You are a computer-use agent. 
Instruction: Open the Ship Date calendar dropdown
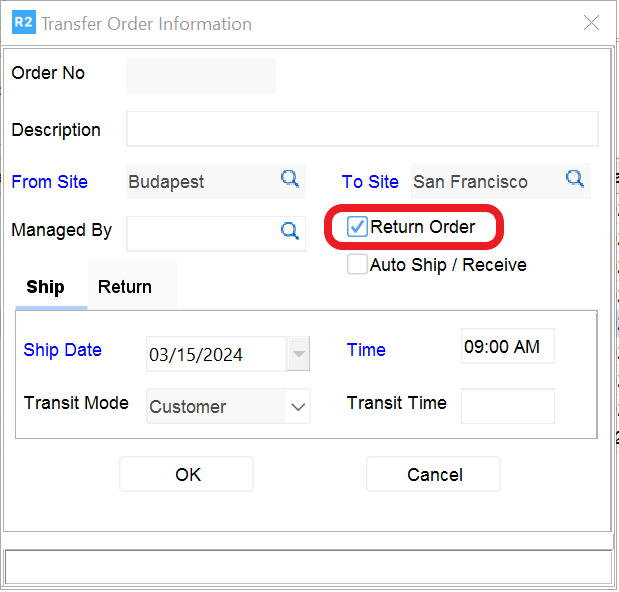coord(298,354)
